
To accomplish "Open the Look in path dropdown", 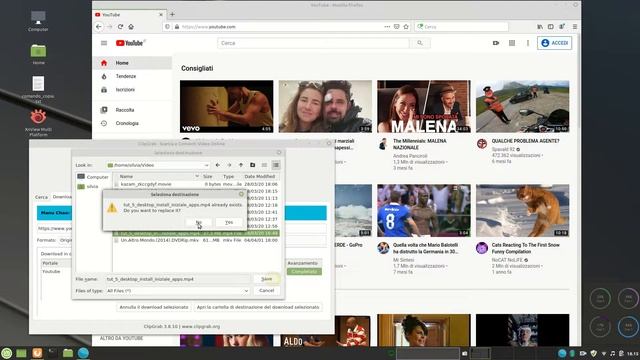I will 158,165.
